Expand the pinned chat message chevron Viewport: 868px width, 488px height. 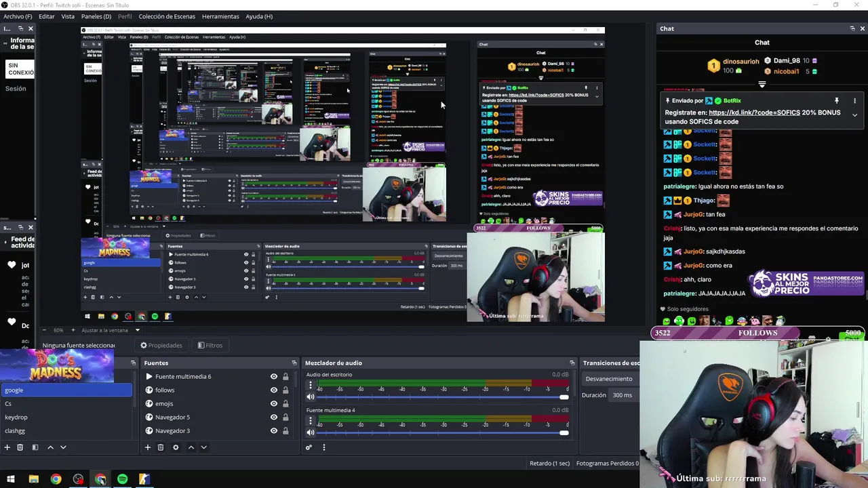[854, 115]
